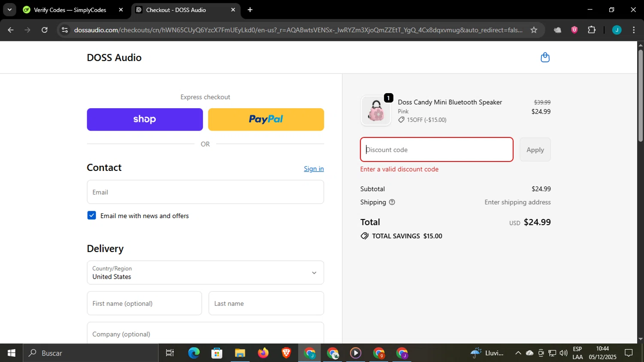Click the DOSS Audio store title
Screen dimensions: 644x362
(114, 58)
